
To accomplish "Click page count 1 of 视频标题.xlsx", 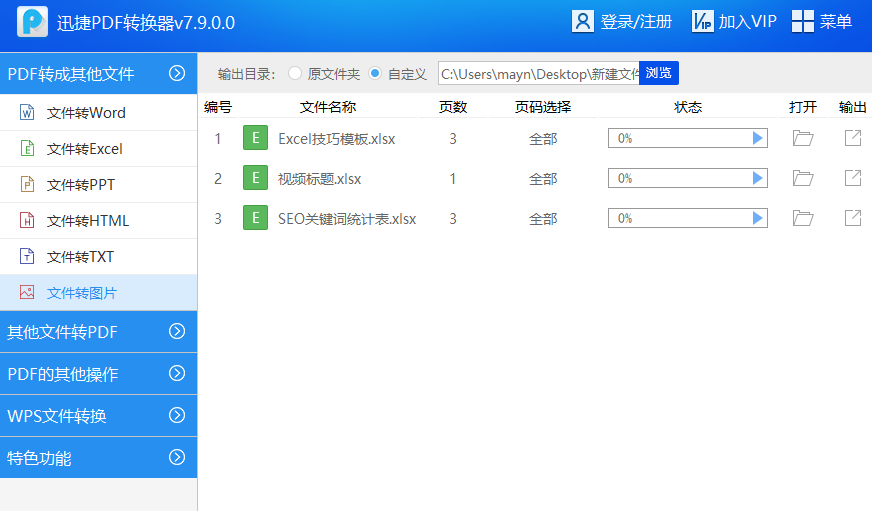I will pyautogui.click(x=453, y=178).
